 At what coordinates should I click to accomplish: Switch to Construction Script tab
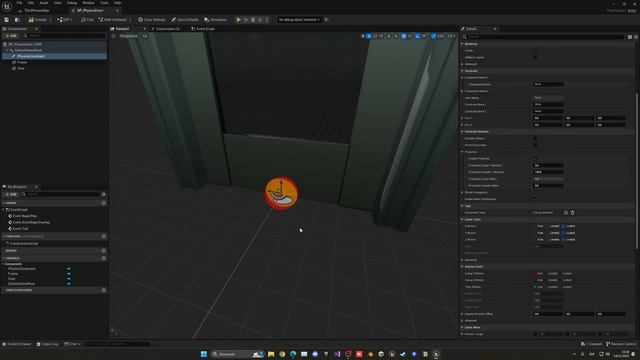click(167, 29)
